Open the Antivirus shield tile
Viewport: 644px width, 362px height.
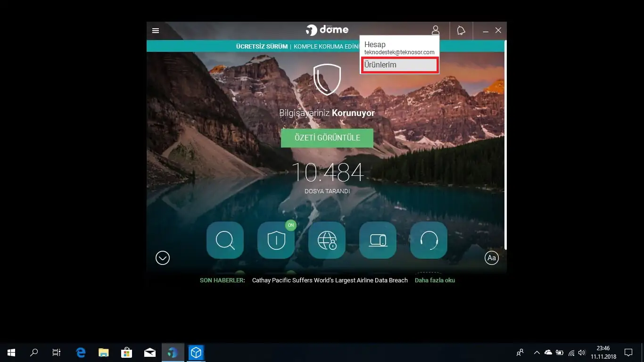pos(276,240)
